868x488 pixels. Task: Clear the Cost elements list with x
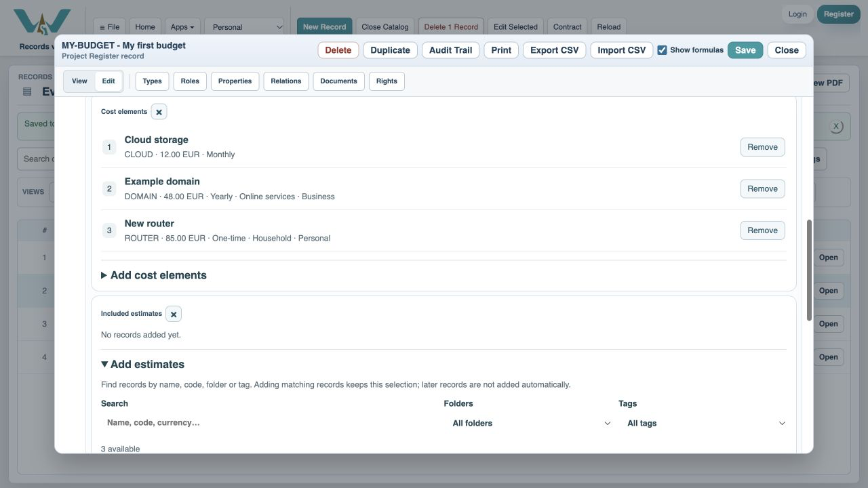point(159,112)
